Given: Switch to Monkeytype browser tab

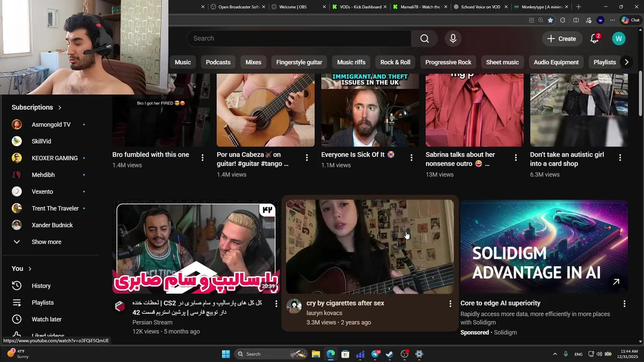Looking at the screenshot, I should pyautogui.click(x=541, y=7).
